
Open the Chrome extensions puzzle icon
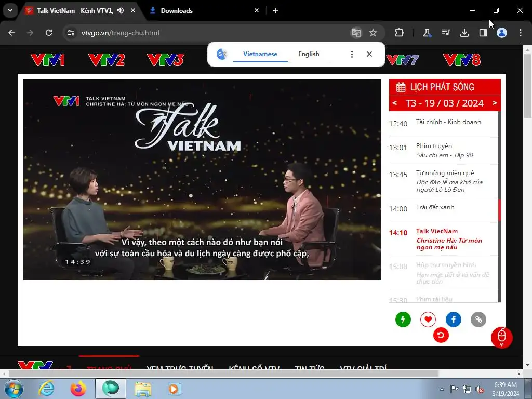400,33
